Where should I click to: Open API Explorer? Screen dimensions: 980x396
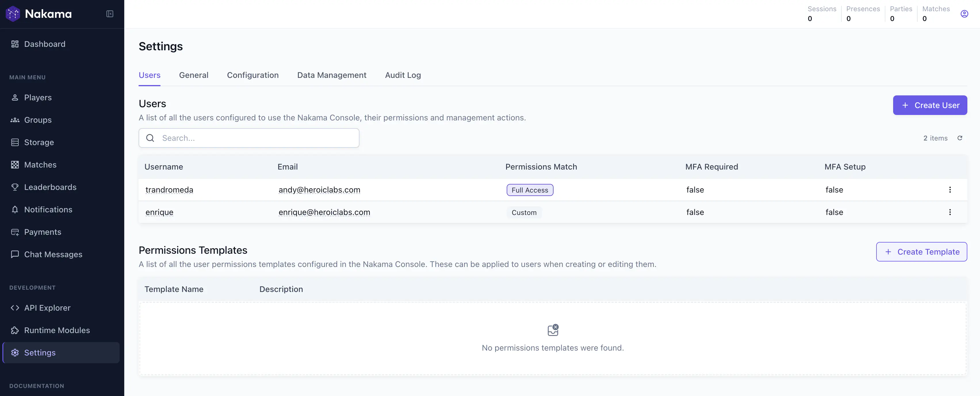[61, 308]
